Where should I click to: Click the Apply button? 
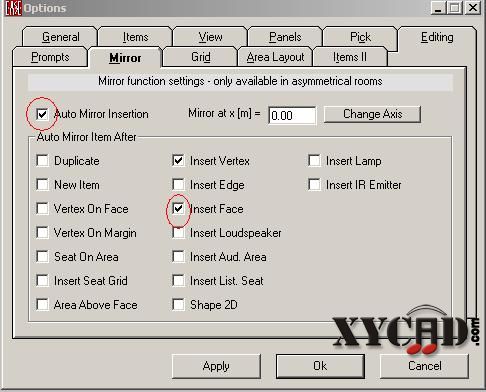tap(216, 366)
